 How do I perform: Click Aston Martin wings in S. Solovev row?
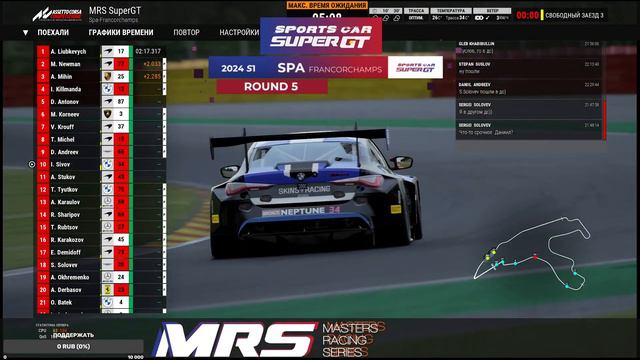pos(107,265)
